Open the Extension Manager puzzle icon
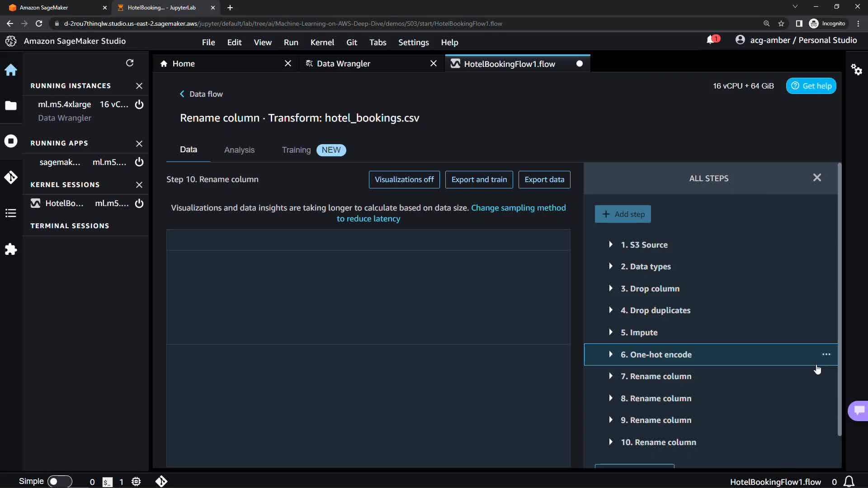Viewport: 868px width, 488px height. click(11, 249)
